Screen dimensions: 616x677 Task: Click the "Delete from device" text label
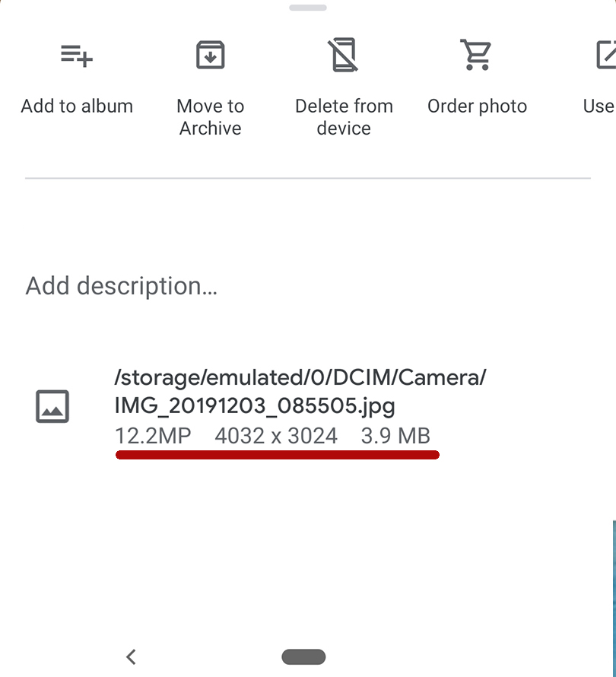[x=344, y=117]
